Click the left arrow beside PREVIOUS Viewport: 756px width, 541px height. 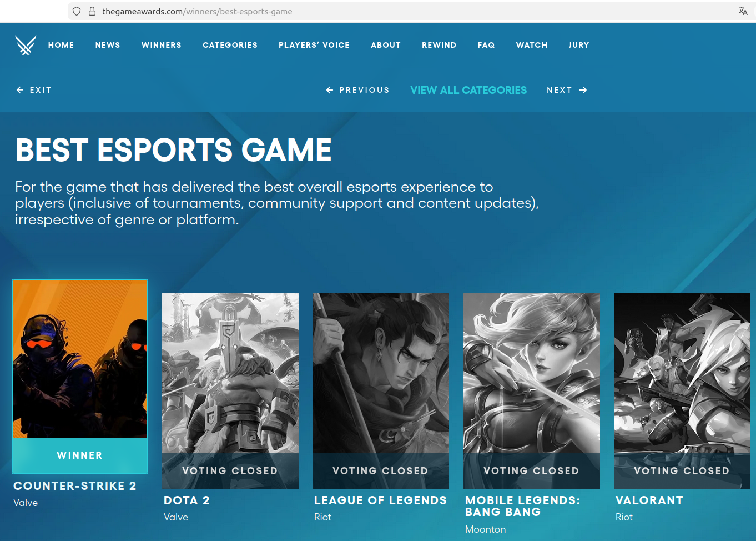[330, 90]
